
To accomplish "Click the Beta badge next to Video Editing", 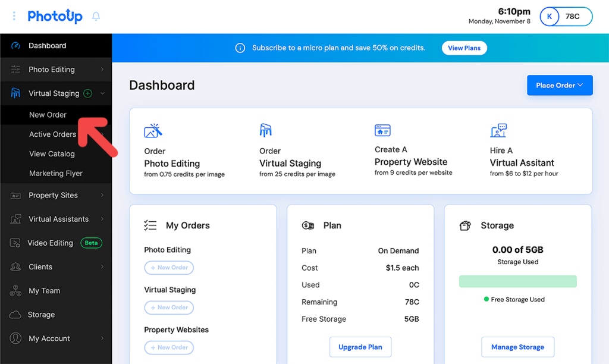I will 91,243.
